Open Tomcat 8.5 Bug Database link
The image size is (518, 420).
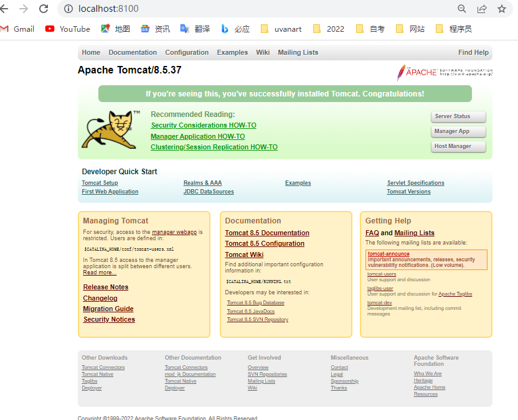(x=256, y=302)
